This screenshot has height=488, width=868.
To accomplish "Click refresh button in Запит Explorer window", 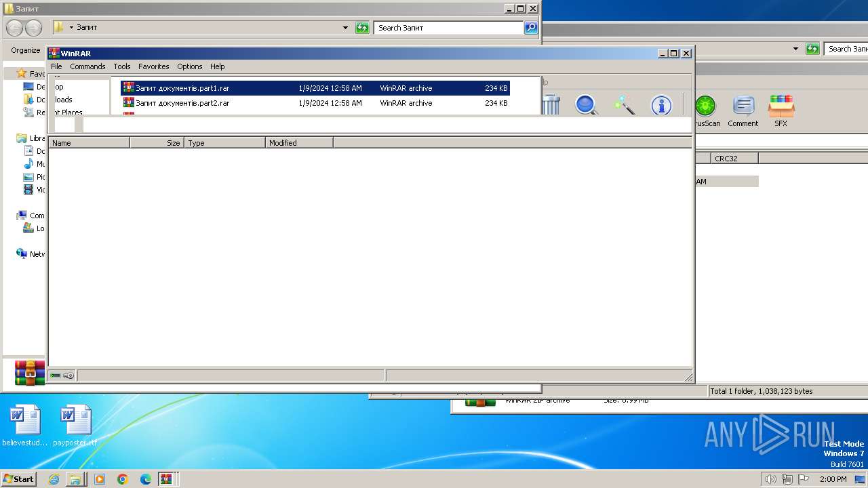I will point(362,28).
